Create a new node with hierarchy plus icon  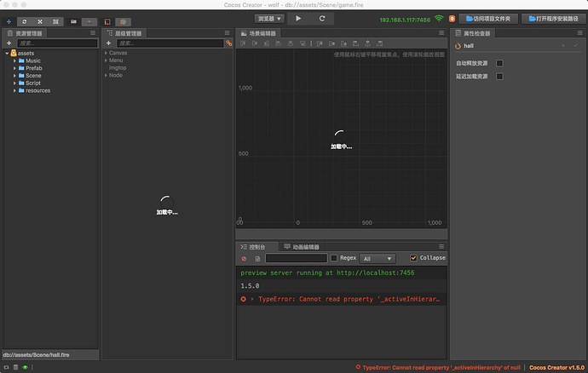pyautogui.click(x=108, y=43)
